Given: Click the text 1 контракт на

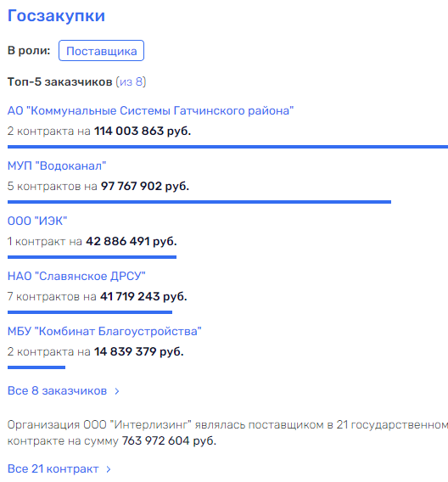Looking at the screenshot, I should (45, 242).
